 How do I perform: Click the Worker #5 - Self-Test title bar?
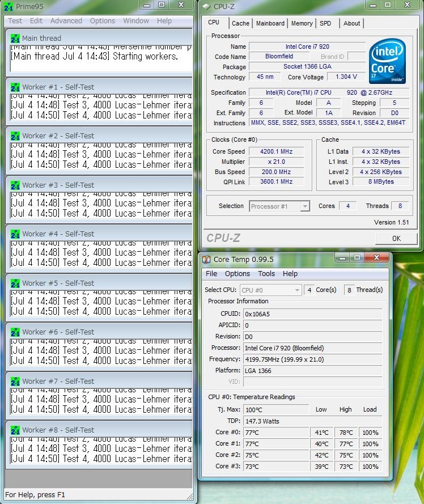(x=99, y=283)
